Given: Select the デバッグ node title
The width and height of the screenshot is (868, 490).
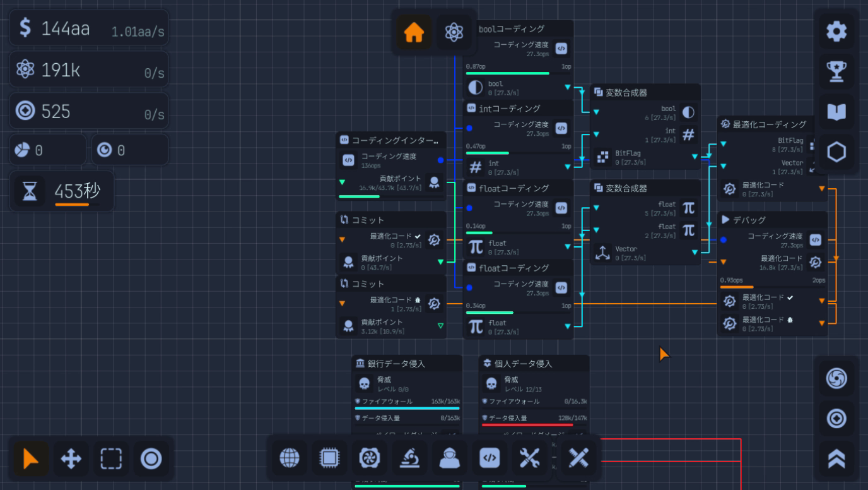Looking at the screenshot, I should [x=749, y=220].
